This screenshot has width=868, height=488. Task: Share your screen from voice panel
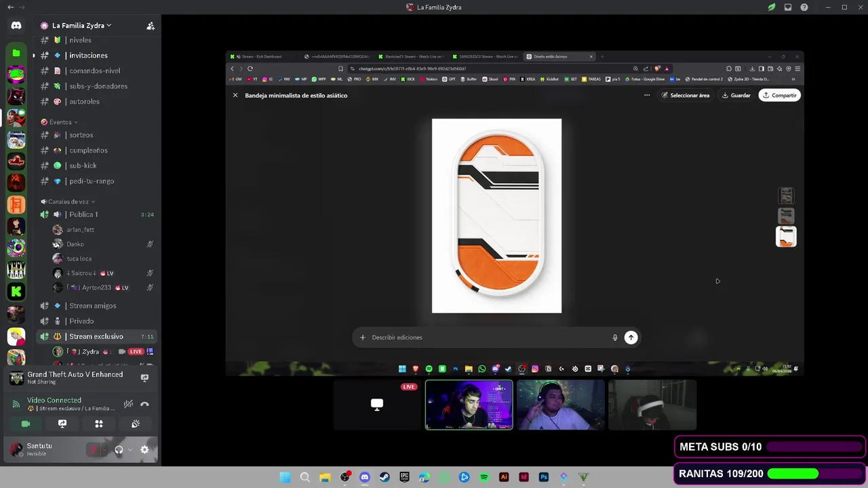click(62, 424)
